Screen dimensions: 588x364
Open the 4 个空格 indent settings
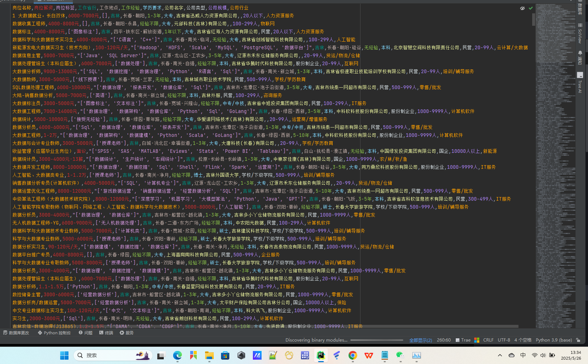(x=523, y=340)
